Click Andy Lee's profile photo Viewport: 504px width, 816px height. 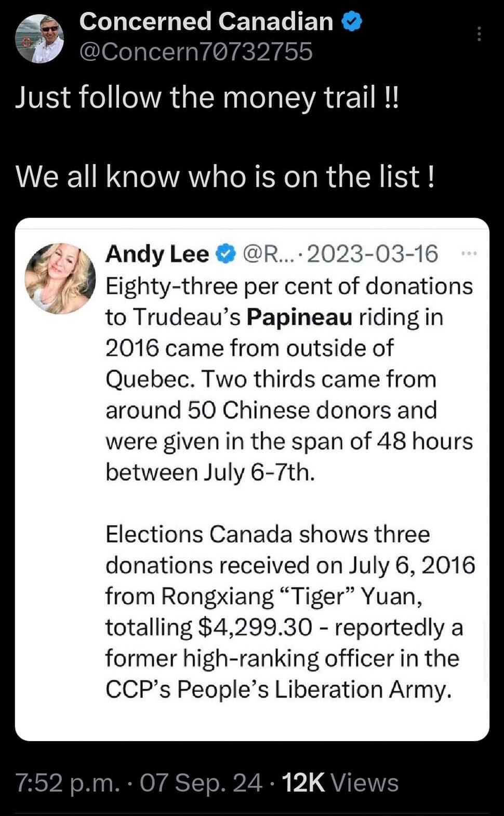(60, 278)
